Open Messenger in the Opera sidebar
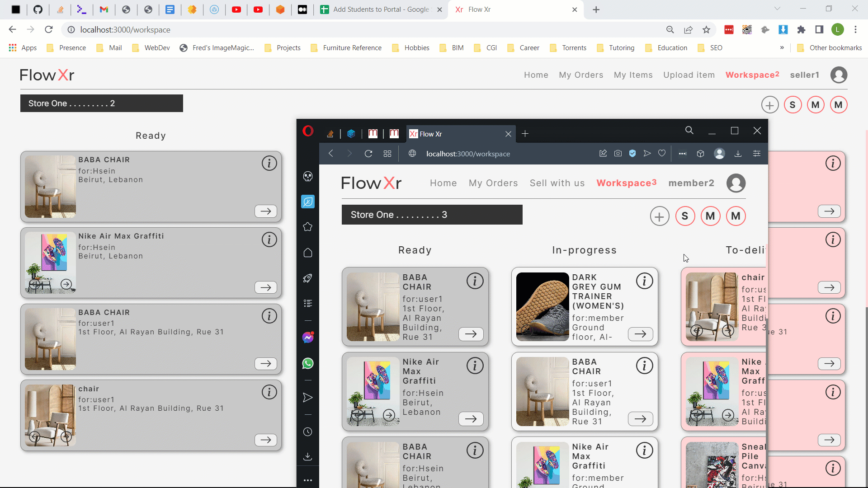The height and width of the screenshot is (488, 868). 308,338
